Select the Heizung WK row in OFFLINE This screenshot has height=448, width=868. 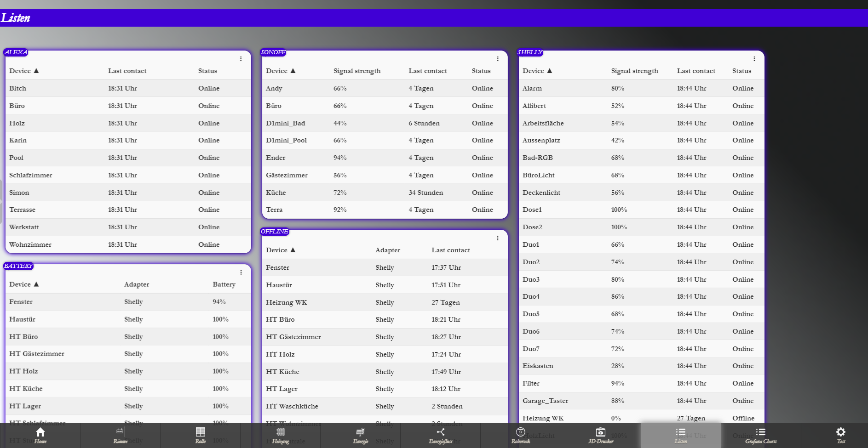[x=385, y=302]
